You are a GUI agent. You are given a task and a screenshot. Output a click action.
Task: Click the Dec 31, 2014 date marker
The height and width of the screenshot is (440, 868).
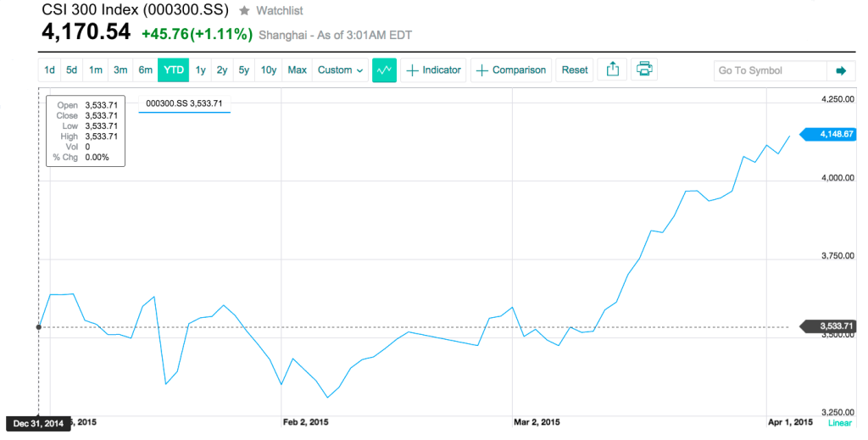pyautogui.click(x=38, y=423)
